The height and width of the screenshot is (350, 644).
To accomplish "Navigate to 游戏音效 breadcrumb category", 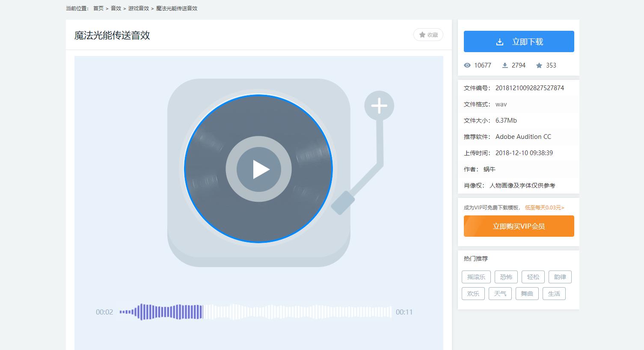I will (x=139, y=9).
